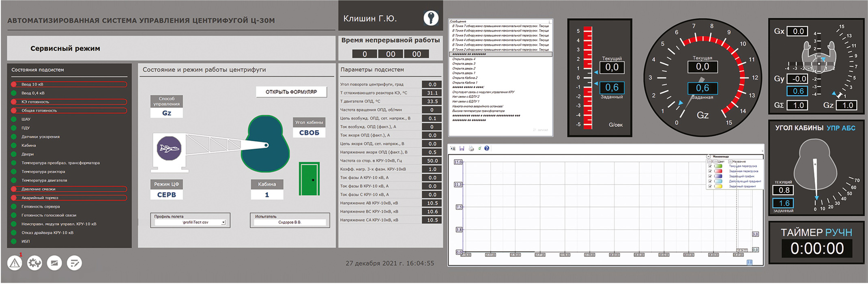
Task: Click the printer icon above the graph
Action: click(x=471, y=148)
